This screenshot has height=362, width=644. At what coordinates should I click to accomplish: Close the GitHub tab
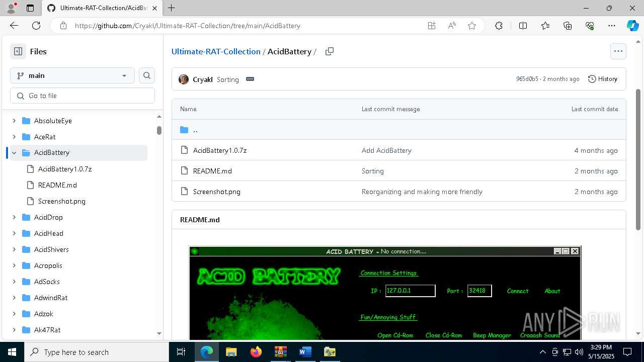tap(155, 8)
